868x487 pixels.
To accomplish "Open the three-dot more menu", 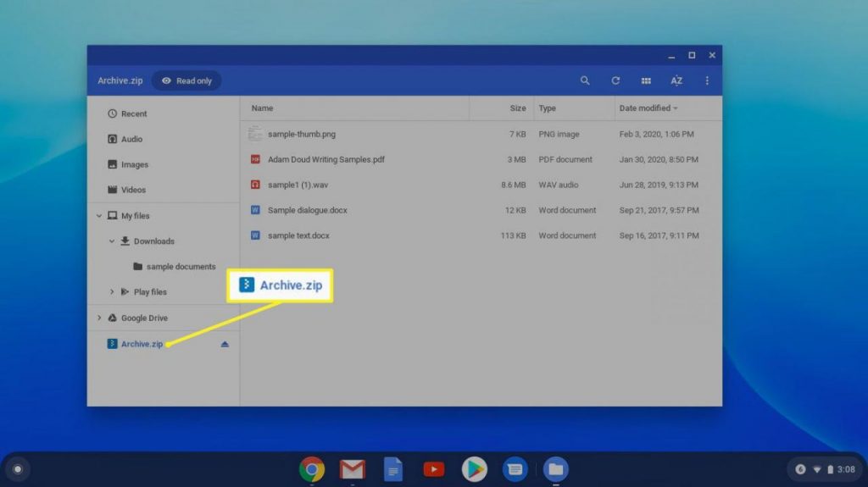I will pos(707,80).
